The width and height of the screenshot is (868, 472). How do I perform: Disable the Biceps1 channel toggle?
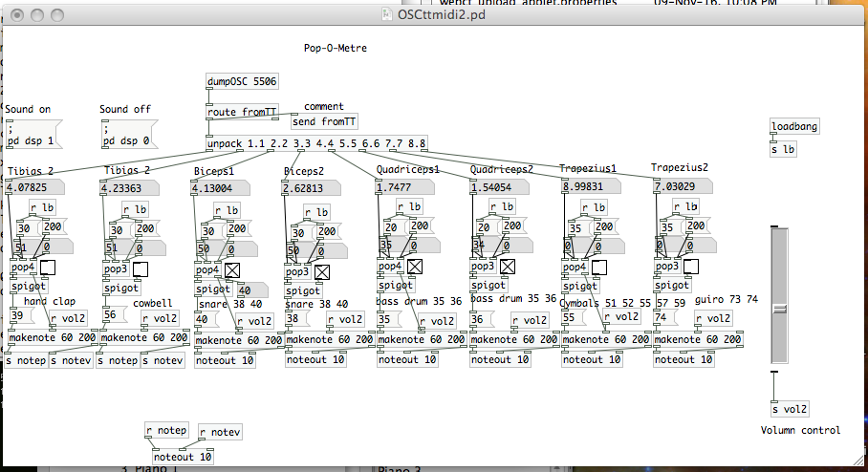231,270
